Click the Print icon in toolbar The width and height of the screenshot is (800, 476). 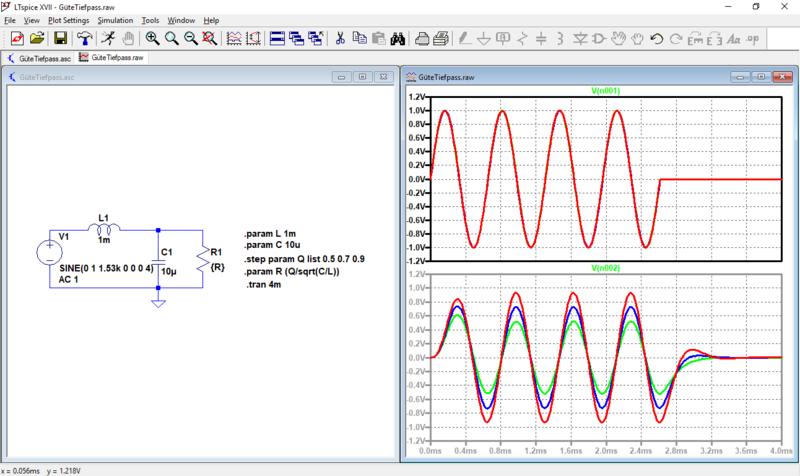[x=422, y=39]
